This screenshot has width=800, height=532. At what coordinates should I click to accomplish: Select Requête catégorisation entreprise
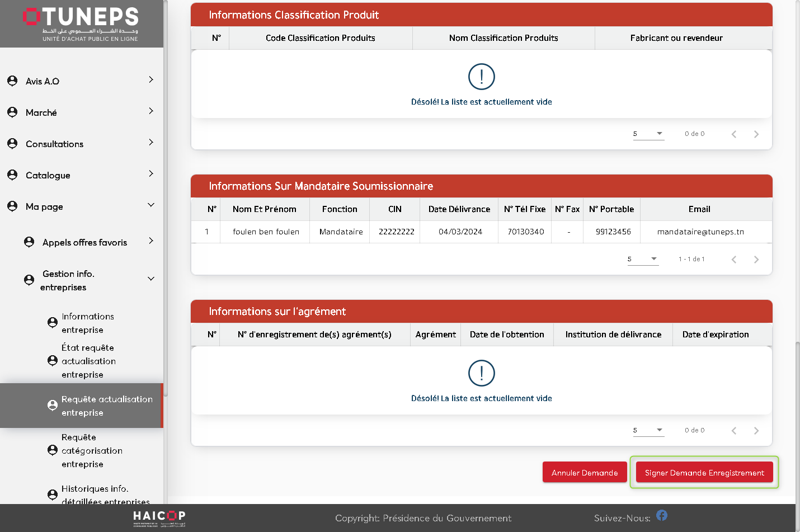pyautogui.click(x=92, y=450)
